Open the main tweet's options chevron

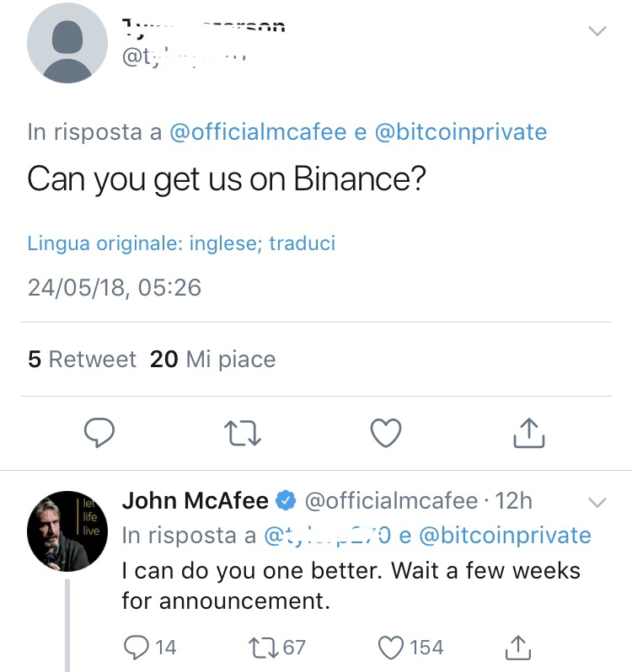click(597, 31)
